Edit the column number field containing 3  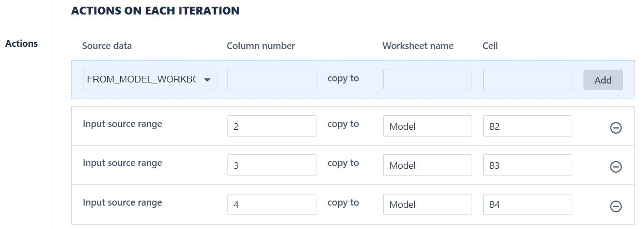point(271,165)
